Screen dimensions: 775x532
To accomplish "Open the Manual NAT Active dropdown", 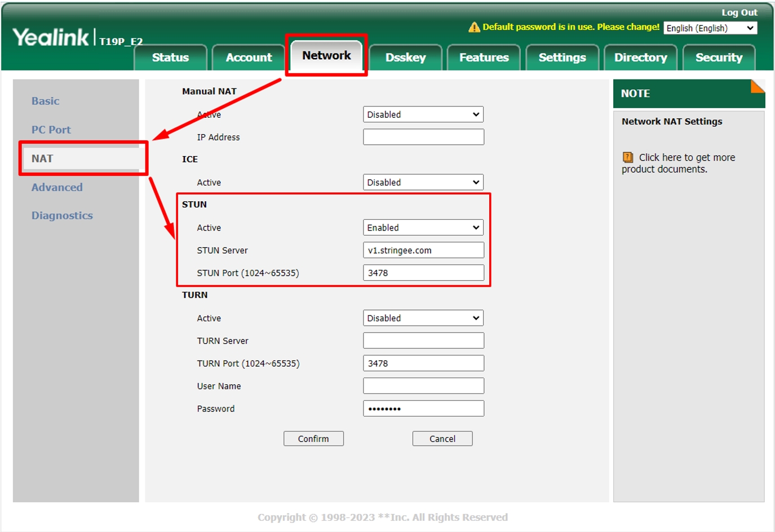I will 423,114.
